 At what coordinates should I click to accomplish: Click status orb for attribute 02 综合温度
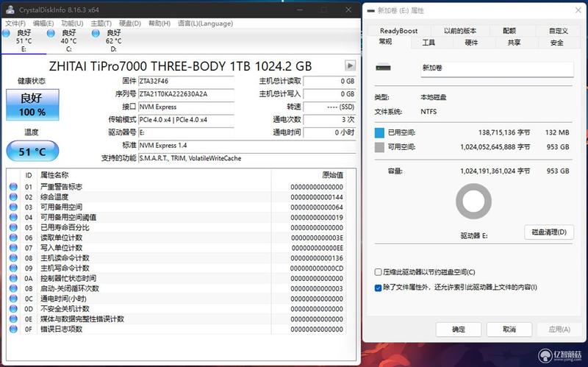click(x=13, y=196)
